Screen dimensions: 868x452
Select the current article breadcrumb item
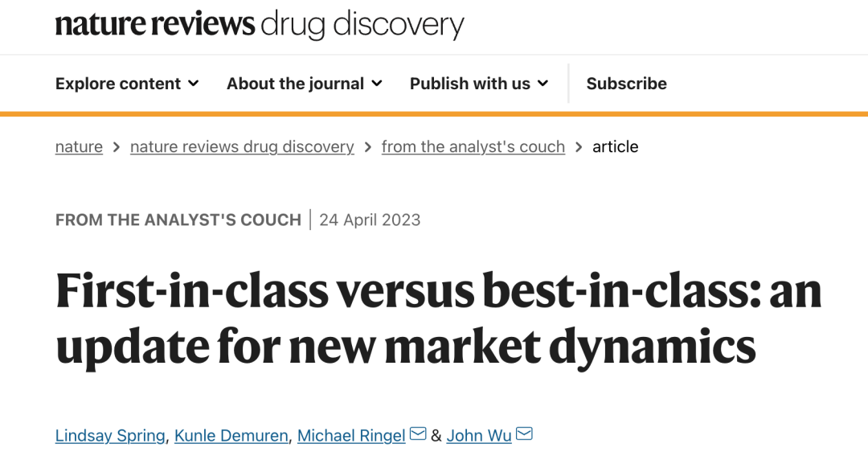tap(616, 147)
